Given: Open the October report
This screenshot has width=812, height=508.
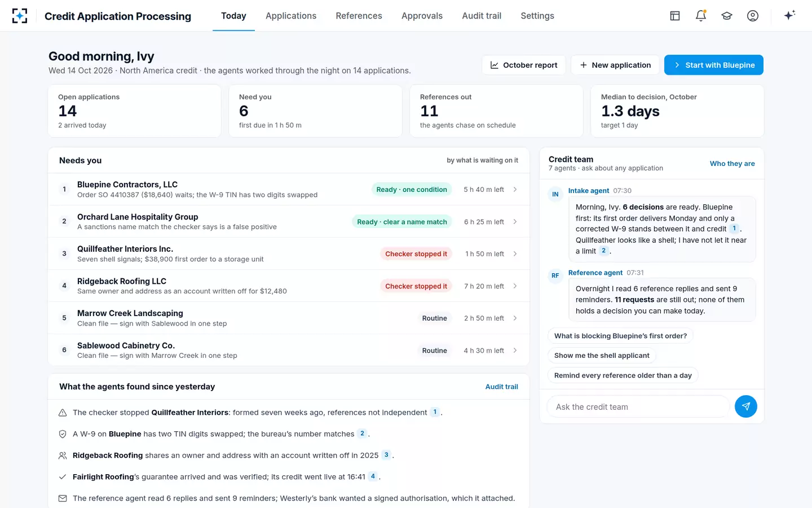Looking at the screenshot, I should tap(524, 65).
